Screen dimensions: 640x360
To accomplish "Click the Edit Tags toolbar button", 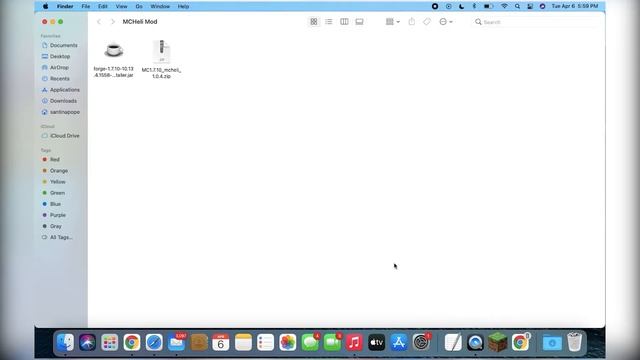I will pyautogui.click(x=427, y=22).
